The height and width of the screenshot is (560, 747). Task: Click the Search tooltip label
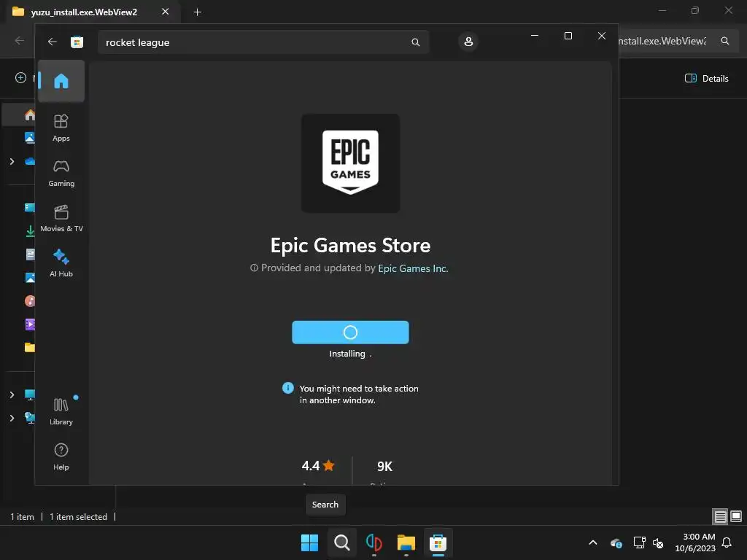pyautogui.click(x=325, y=505)
